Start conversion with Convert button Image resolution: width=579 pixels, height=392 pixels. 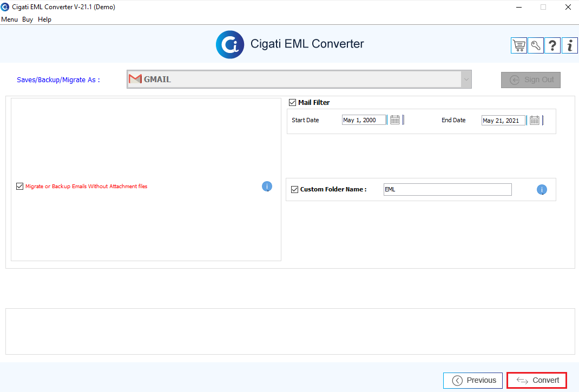(537, 381)
